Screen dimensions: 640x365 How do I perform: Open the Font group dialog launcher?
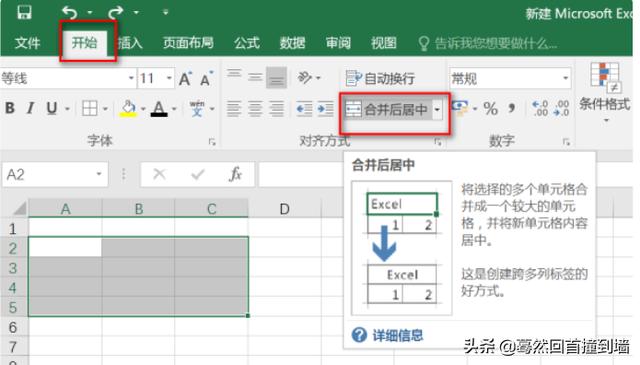[212, 142]
